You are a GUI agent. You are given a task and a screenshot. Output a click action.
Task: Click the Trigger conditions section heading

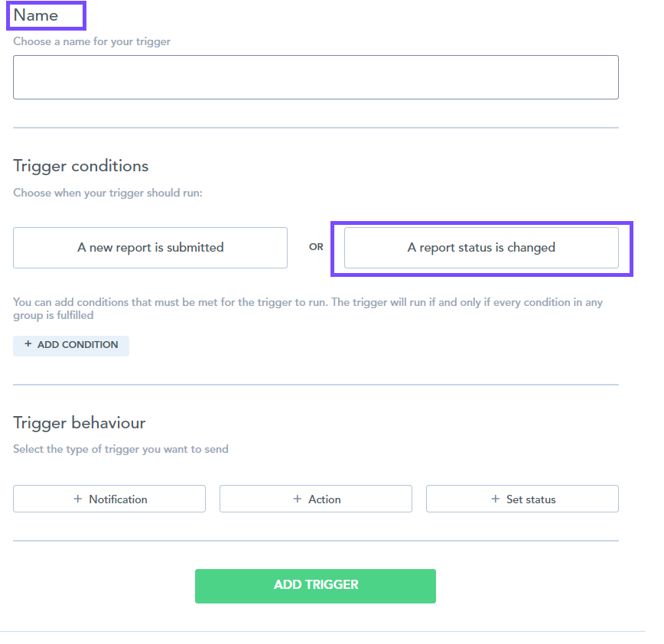point(80,165)
